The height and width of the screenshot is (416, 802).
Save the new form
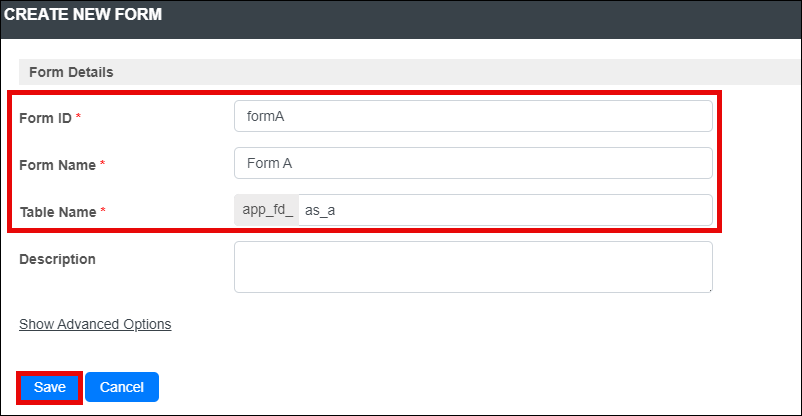(50, 387)
